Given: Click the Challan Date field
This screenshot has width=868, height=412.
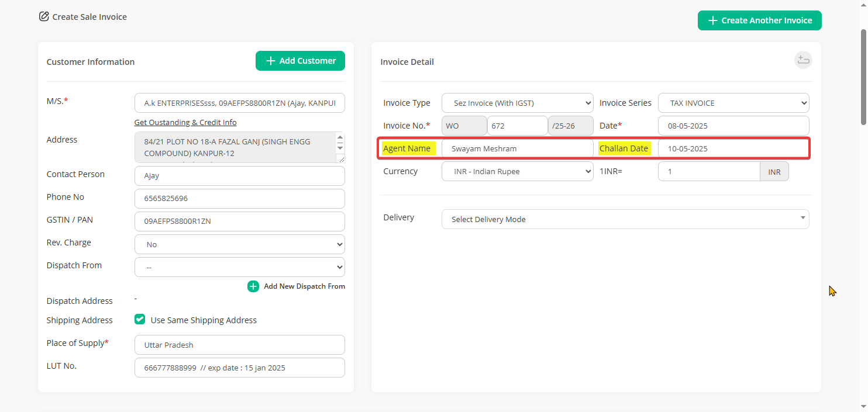Looking at the screenshot, I should [x=732, y=148].
